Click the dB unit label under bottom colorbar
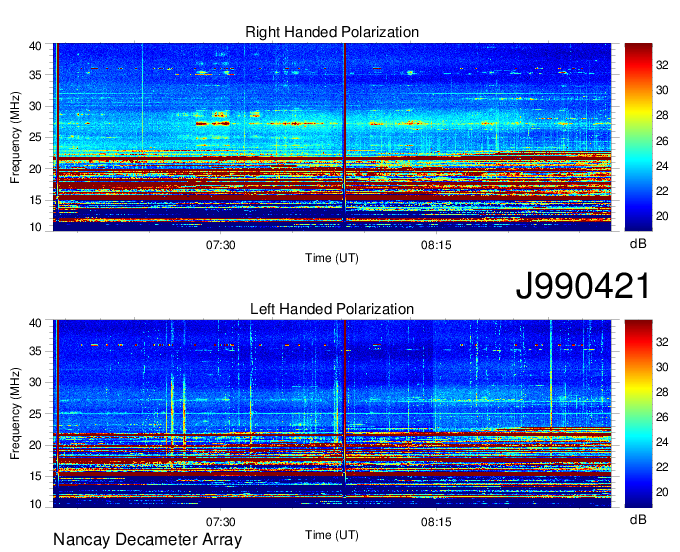This screenshot has height=552, width=680. pyautogui.click(x=638, y=519)
